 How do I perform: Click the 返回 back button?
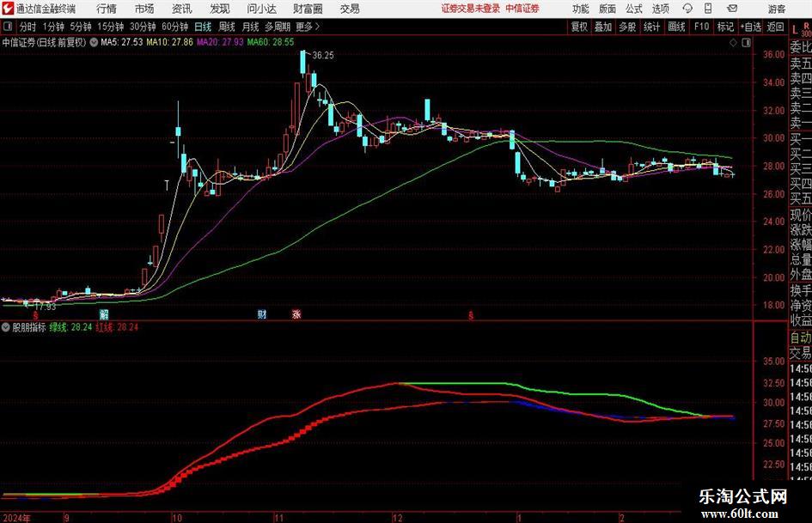click(775, 27)
